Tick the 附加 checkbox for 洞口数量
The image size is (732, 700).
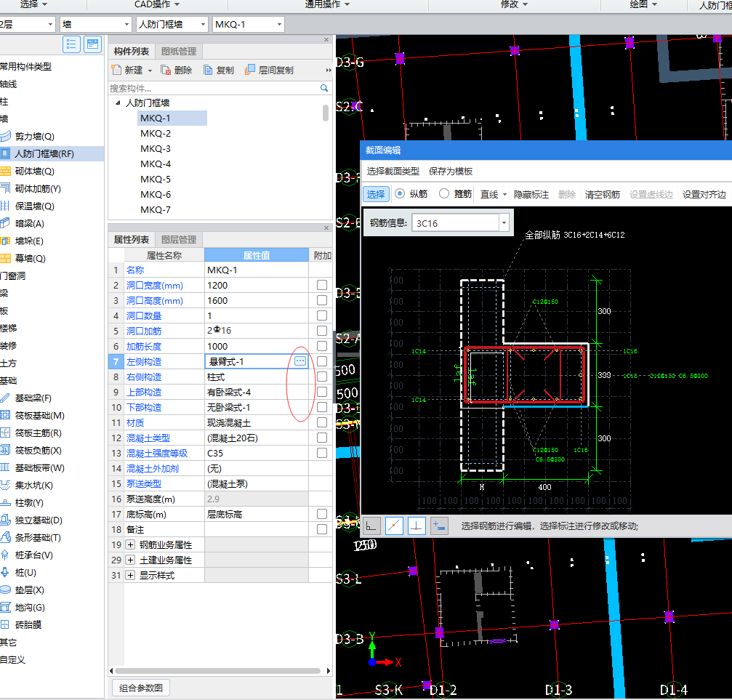321,315
